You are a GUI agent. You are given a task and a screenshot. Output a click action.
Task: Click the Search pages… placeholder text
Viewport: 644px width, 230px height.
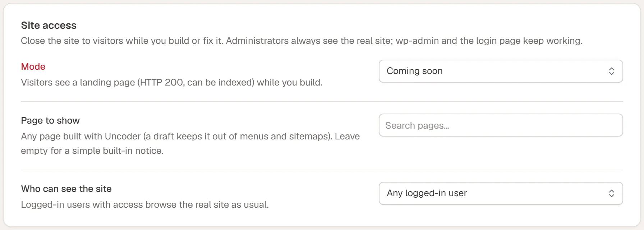(x=417, y=125)
